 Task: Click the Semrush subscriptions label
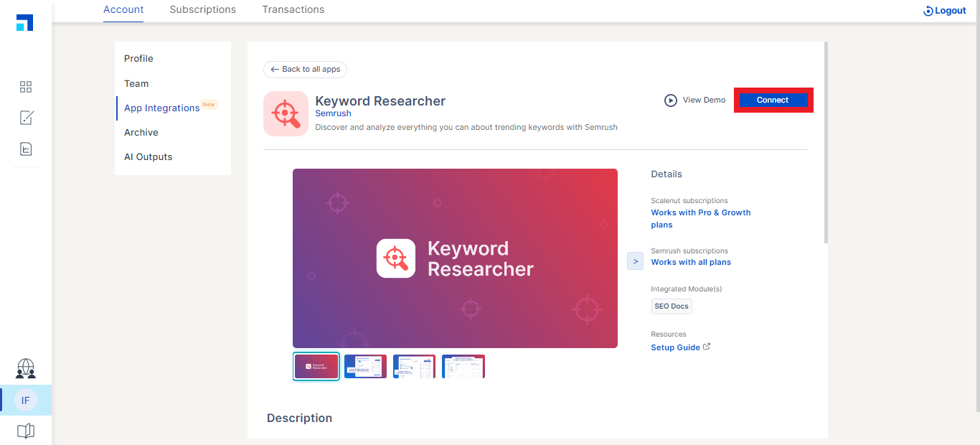689,251
